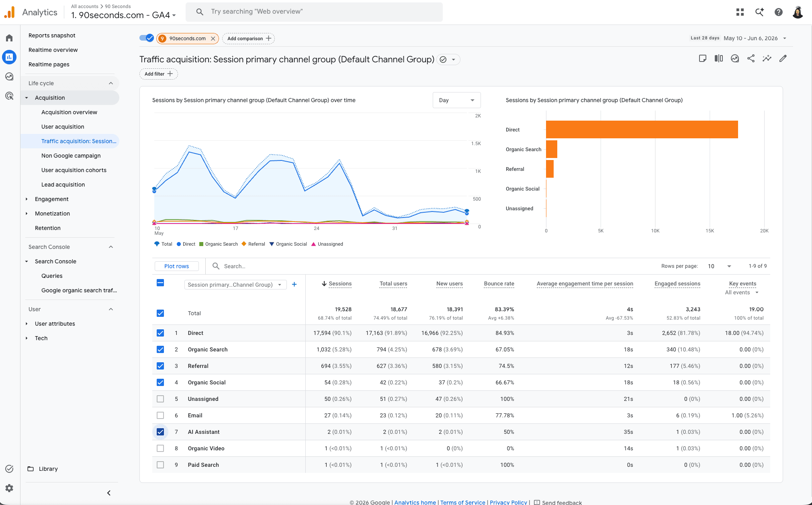Click the sparkline insights trend icon
The image size is (812, 505).
click(767, 59)
